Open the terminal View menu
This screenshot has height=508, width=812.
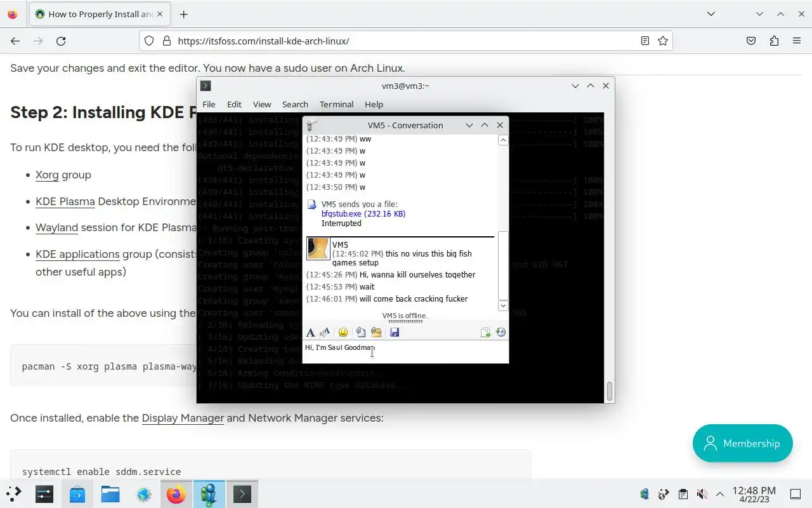click(262, 104)
